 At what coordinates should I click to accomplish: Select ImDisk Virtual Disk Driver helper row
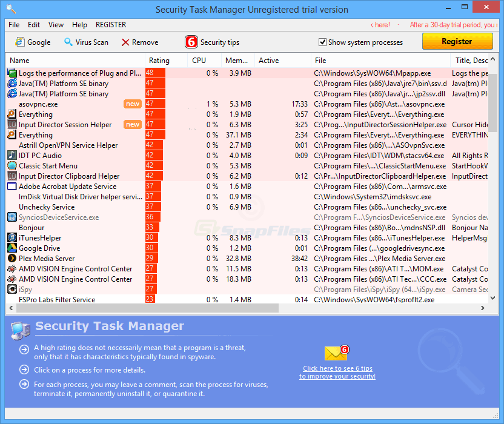coord(247,196)
